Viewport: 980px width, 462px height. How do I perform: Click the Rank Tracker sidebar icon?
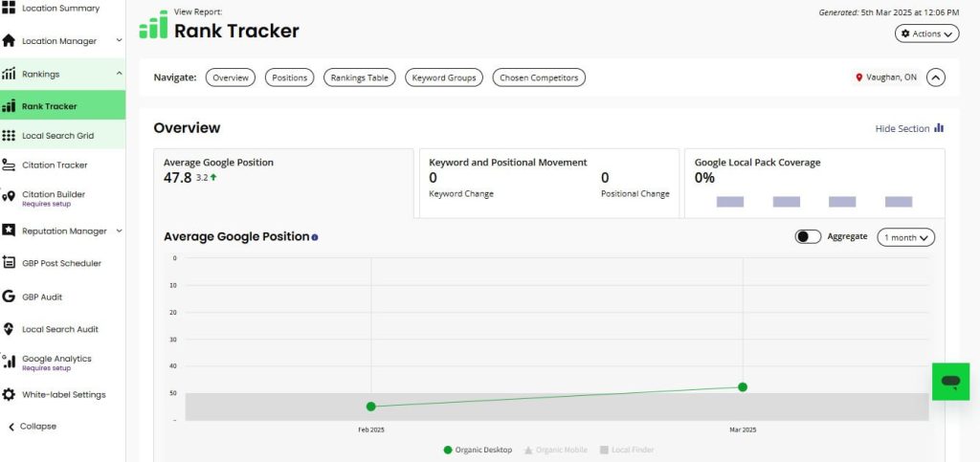tap(9, 106)
